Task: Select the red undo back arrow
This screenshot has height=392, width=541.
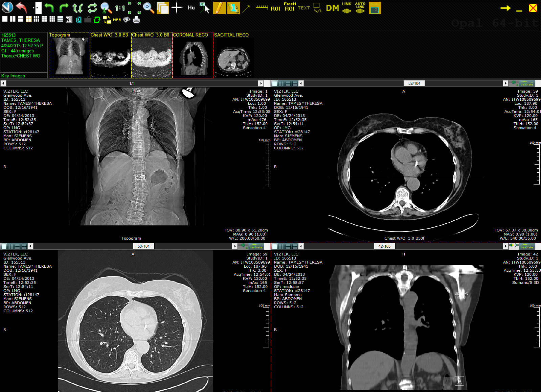Action: click(21, 7)
